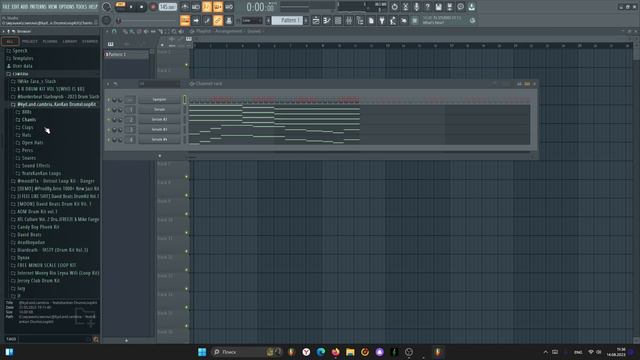
Task: Open the highlighted content library download icon
Action: [471, 7]
